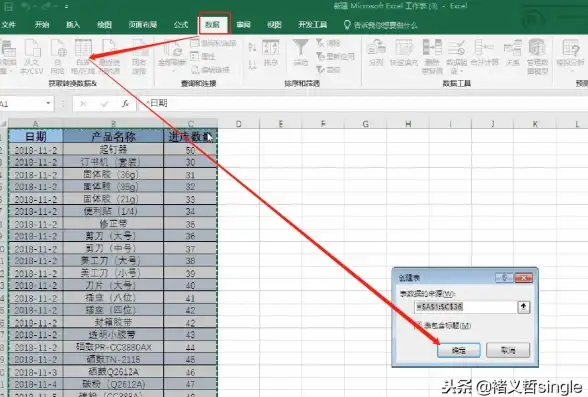Click the 取消 button in 创建表 dialog

(508, 351)
